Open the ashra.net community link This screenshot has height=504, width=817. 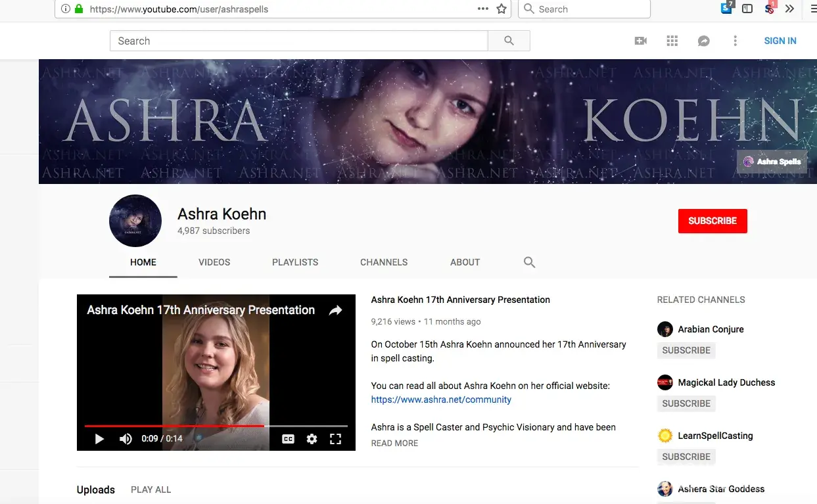[441, 400]
